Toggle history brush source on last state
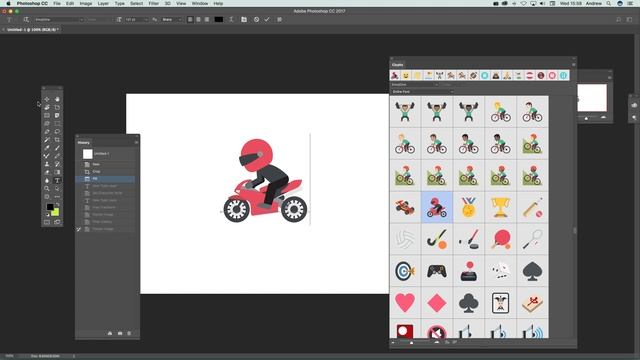 coord(79,229)
